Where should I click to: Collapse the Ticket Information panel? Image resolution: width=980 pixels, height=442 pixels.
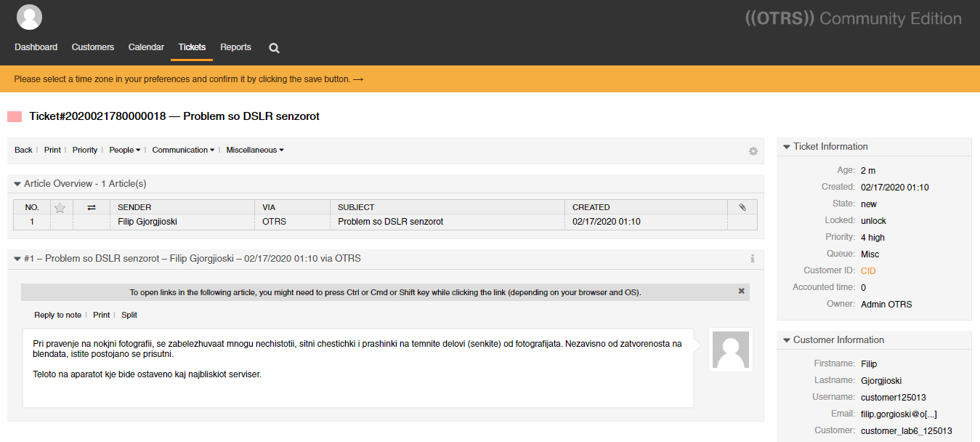pos(786,147)
